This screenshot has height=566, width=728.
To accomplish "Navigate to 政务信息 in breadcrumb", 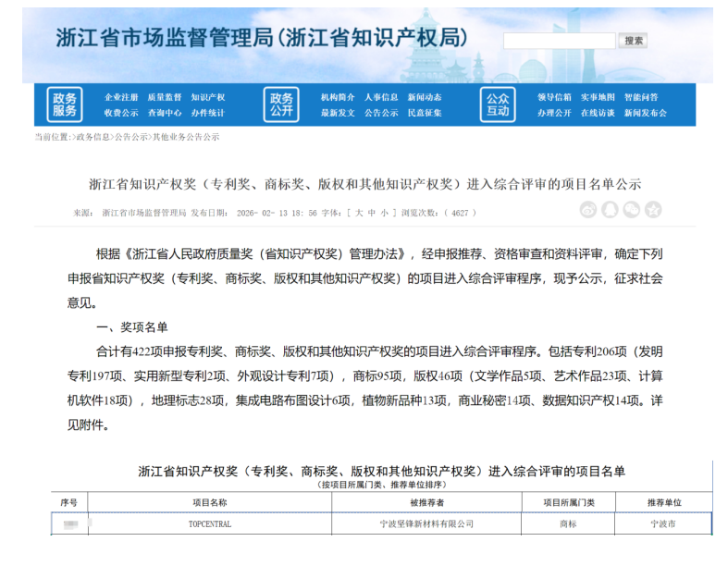I will pyautogui.click(x=93, y=137).
